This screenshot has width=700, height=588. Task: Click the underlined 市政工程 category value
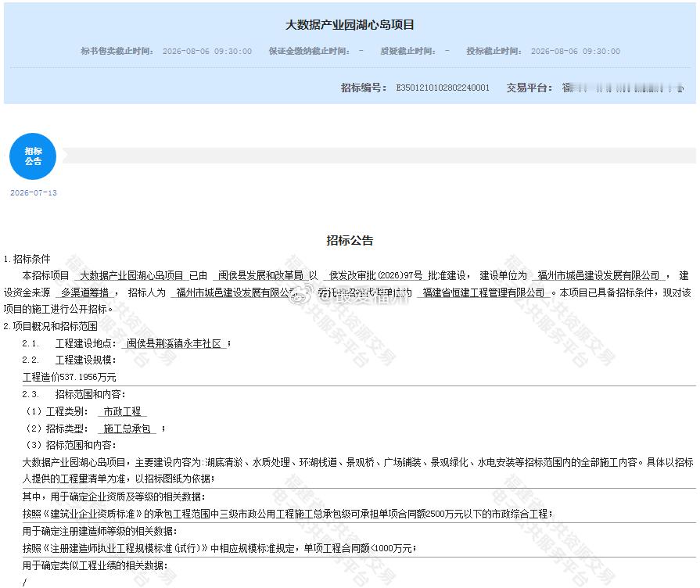pyautogui.click(x=122, y=411)
